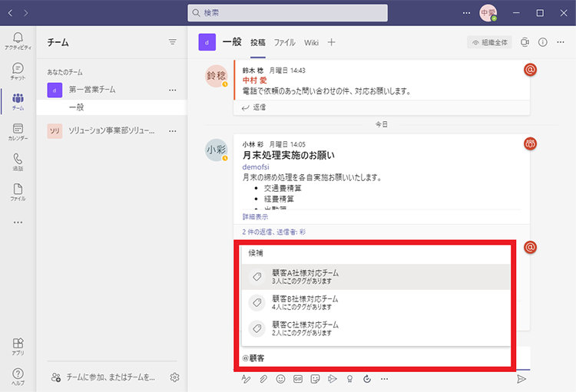Send the message with arrow icon
The image size is (576, 392).
(x=521, y=379)
